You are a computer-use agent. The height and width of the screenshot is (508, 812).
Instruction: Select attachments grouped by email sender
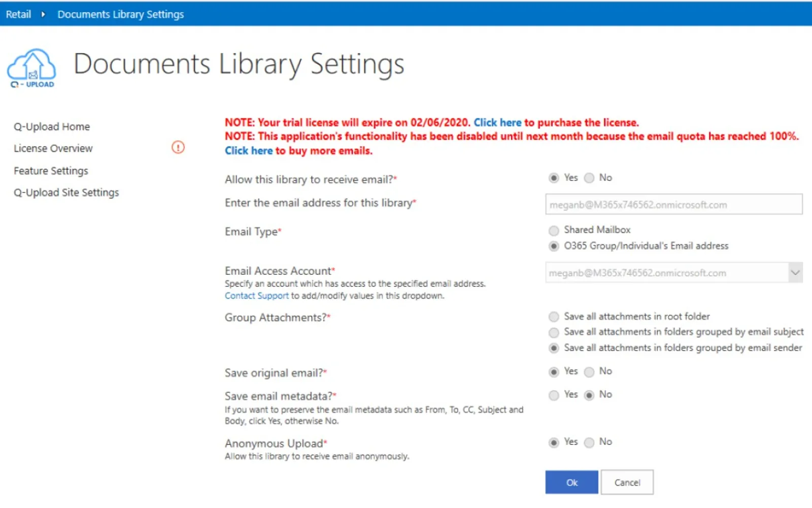click(x=554, y=348)
